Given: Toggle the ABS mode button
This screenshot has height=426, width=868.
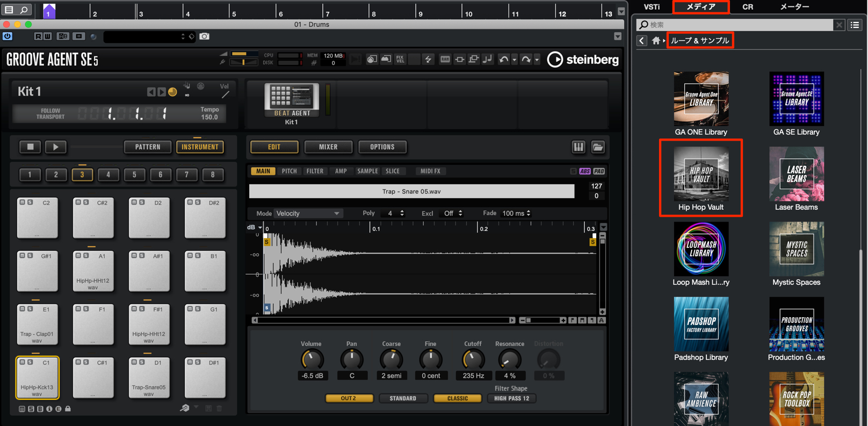Looking at the screenshot, I should click(585, 171).
